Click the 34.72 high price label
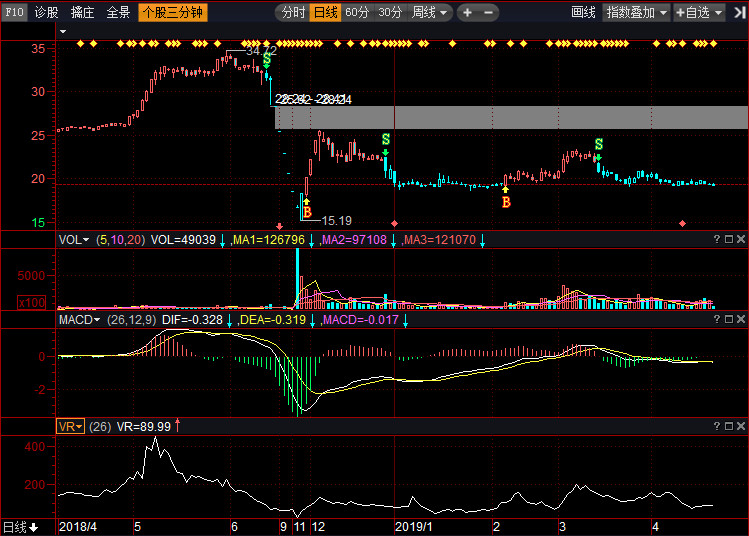Image resolution: width=749 pixels, height=536 pixels. (261, 51)
